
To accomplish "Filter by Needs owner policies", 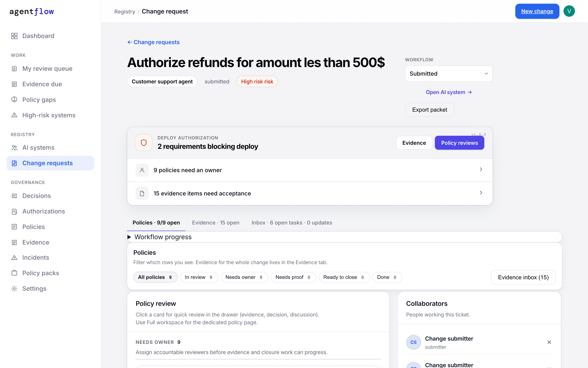I will pos(244,277).
